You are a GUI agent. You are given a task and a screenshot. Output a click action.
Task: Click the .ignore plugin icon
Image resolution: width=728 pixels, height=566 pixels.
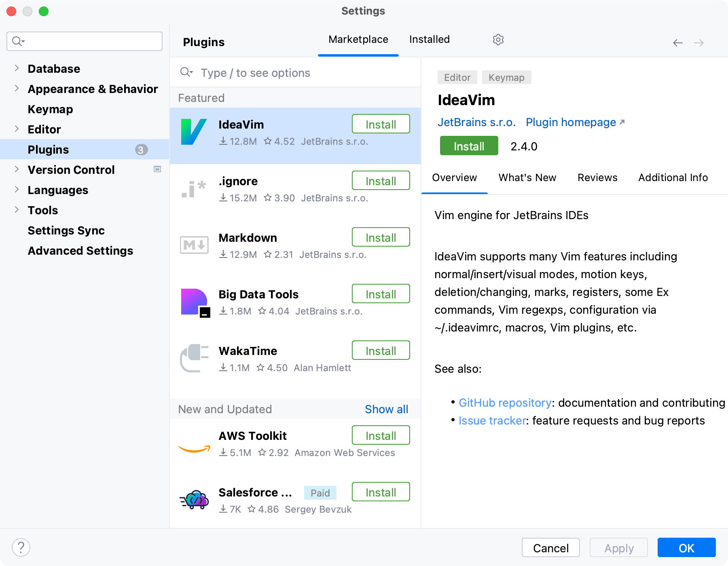[x=194, y=188]
